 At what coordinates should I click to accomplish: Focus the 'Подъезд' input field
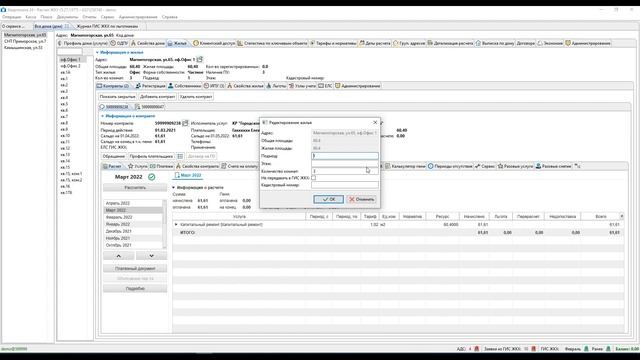[345, 156]
